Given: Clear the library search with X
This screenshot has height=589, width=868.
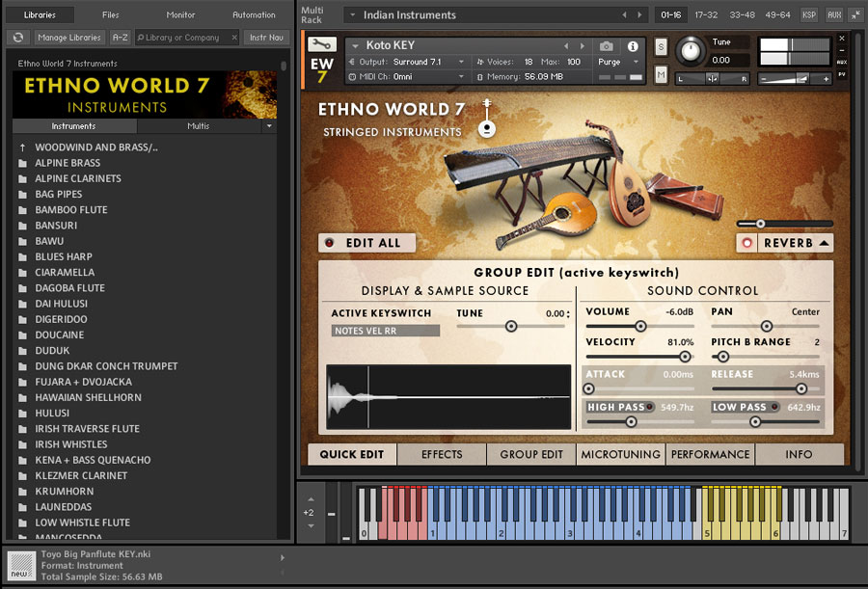Looking at the screenshot, I should tap(234, 38).
